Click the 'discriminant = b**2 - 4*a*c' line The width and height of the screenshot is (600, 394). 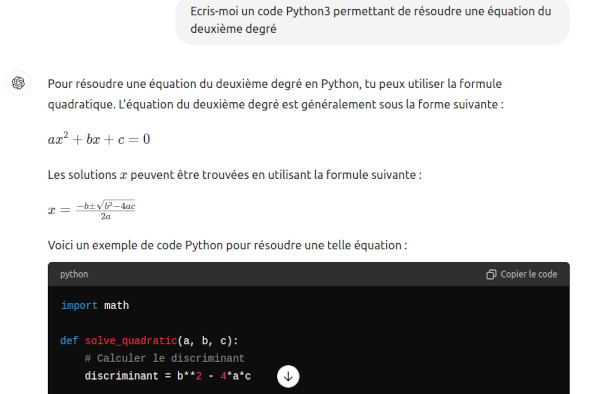[168, 376]
